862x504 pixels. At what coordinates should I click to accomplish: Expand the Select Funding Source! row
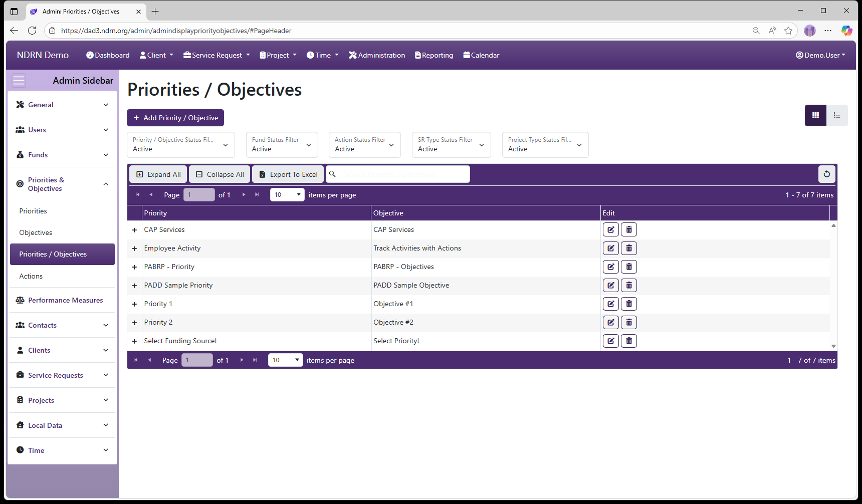(134, 341)
